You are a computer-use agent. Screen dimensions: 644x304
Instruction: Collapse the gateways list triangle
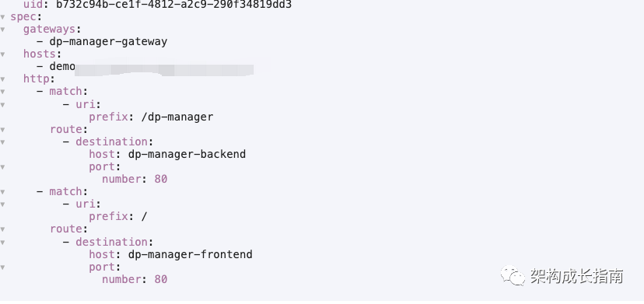pyautogui.click(x=2, y=30)
